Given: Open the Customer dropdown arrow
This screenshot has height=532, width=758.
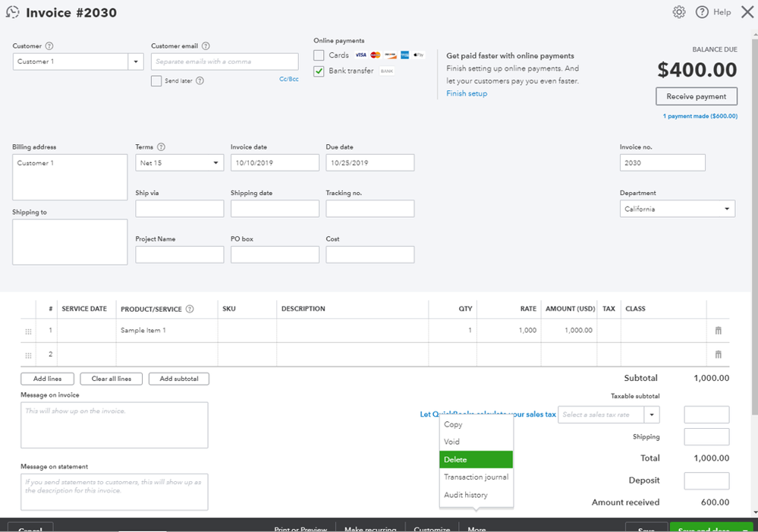Looking at the screenshot, I should (x=136, y=62).
